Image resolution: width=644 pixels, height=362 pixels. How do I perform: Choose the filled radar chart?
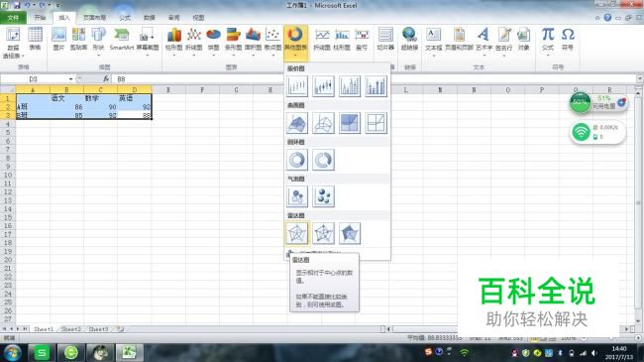pos(350,233)
